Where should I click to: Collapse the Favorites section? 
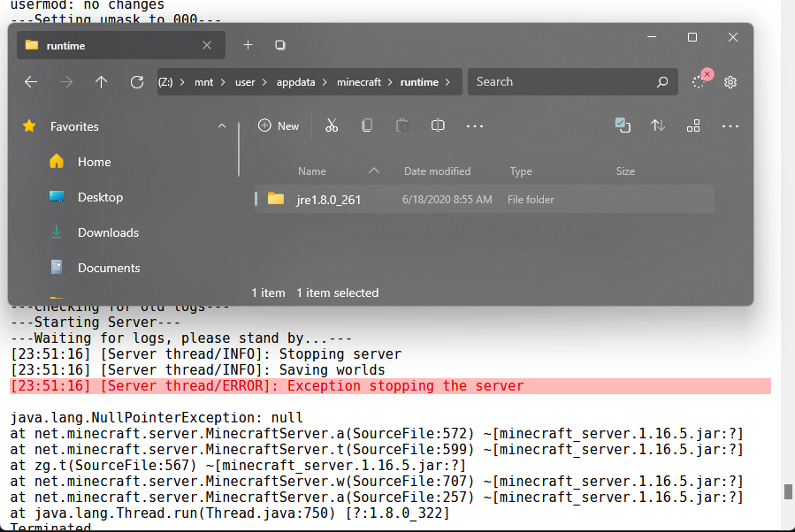(x=222, y=126)
